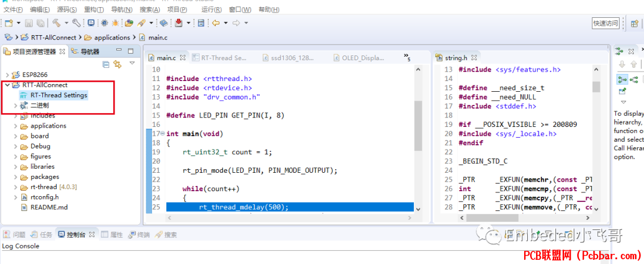
Task: Open the New wizard dropdown arrow
Action: 18,23
